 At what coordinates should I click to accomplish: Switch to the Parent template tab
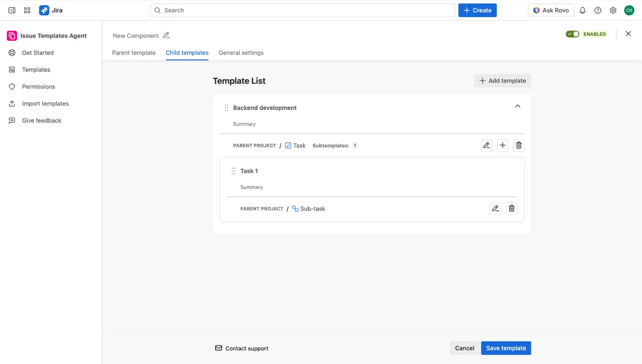133,53
